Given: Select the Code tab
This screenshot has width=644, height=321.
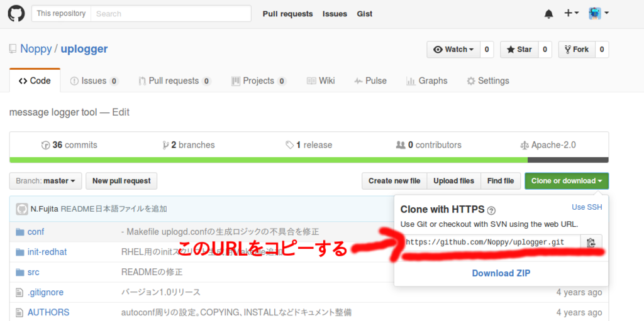Looking at the screenshot, I should coord(35,81).
